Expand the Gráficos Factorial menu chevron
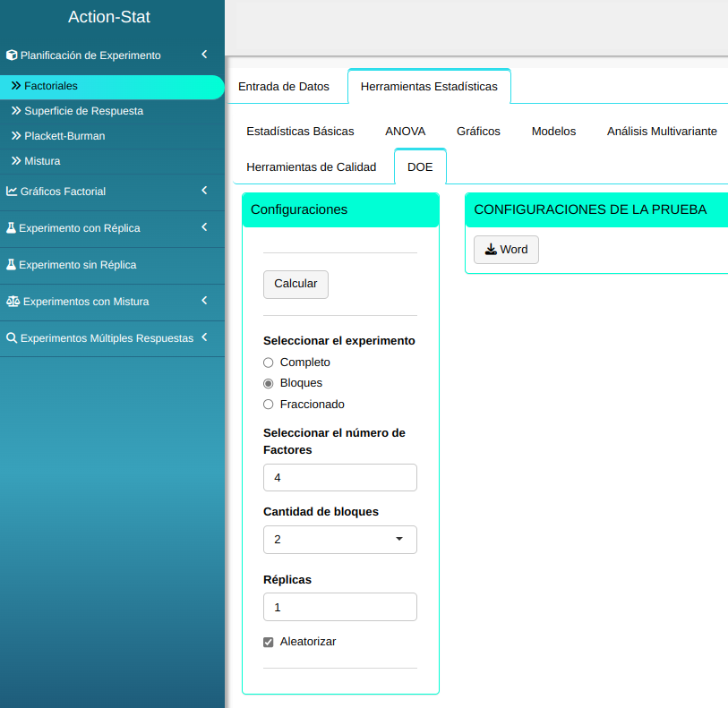This screenshot has width=728, height=708. click(x=204, y=191)
